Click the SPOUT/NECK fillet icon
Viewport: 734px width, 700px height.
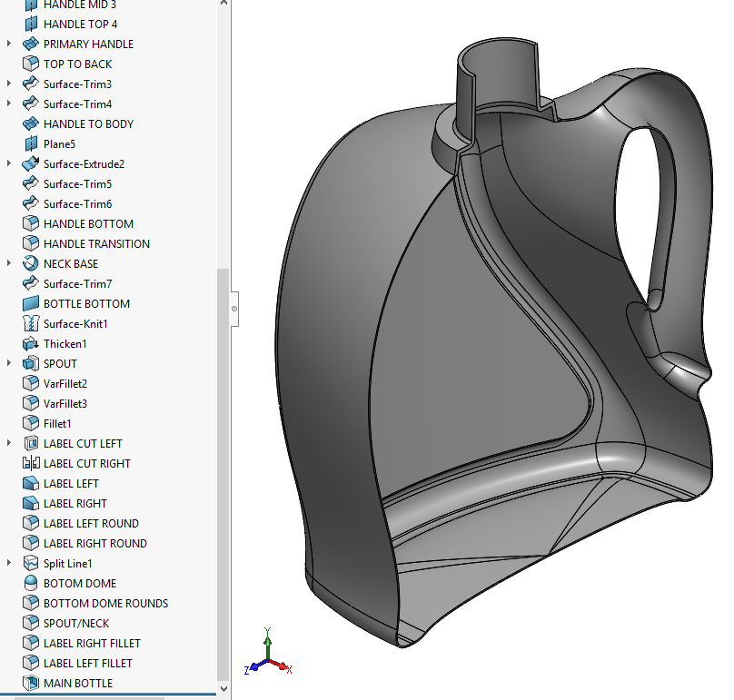30,623
